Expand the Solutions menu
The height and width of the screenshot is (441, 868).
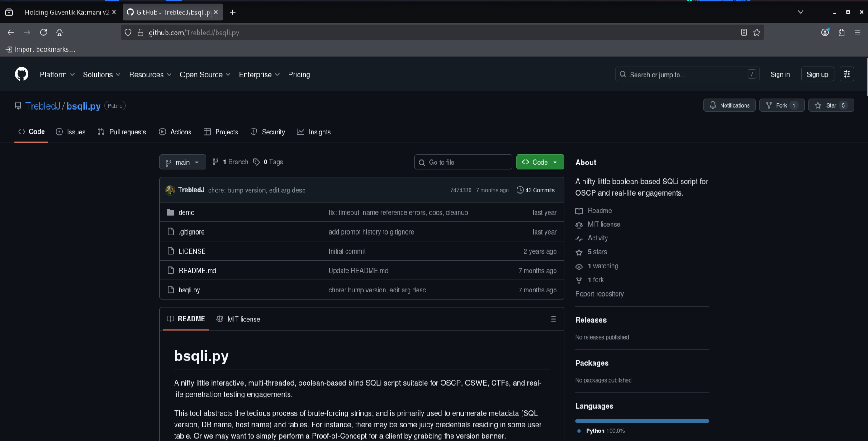[102, 75]
